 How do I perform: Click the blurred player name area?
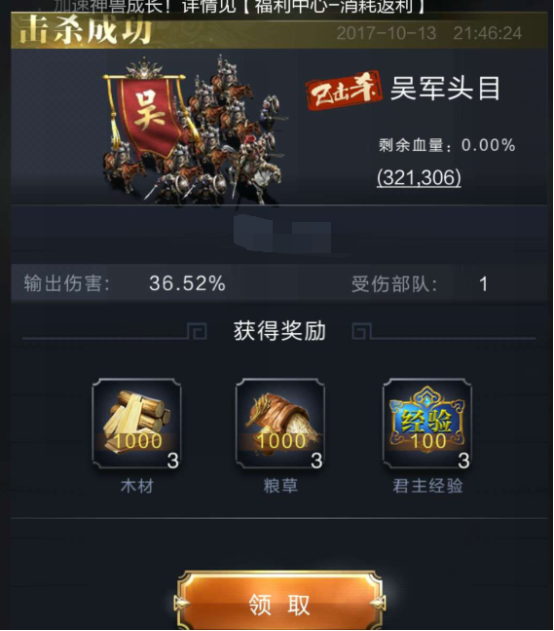[282, 234]
